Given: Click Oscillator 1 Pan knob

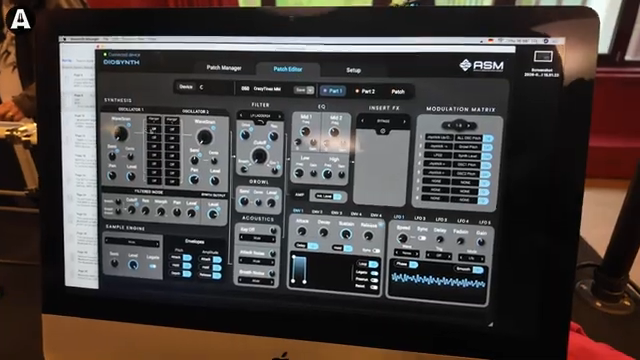Looking at the screenshot, I should 112,176.
